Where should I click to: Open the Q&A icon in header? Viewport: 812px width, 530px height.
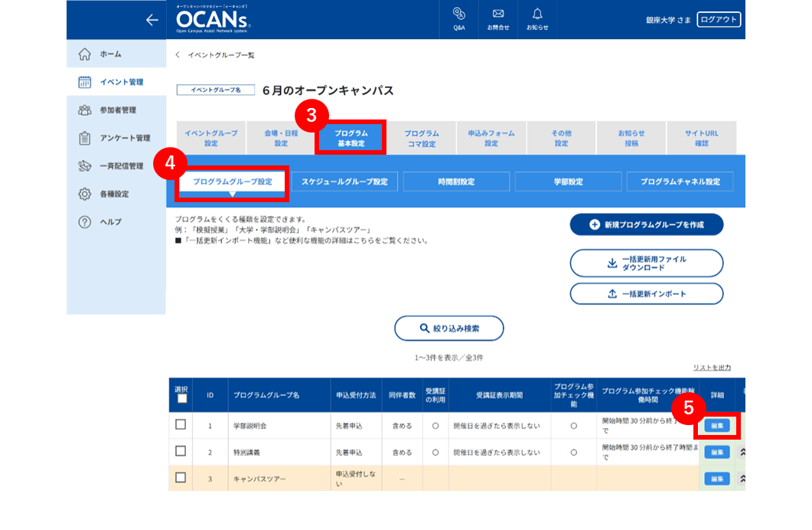459,20
